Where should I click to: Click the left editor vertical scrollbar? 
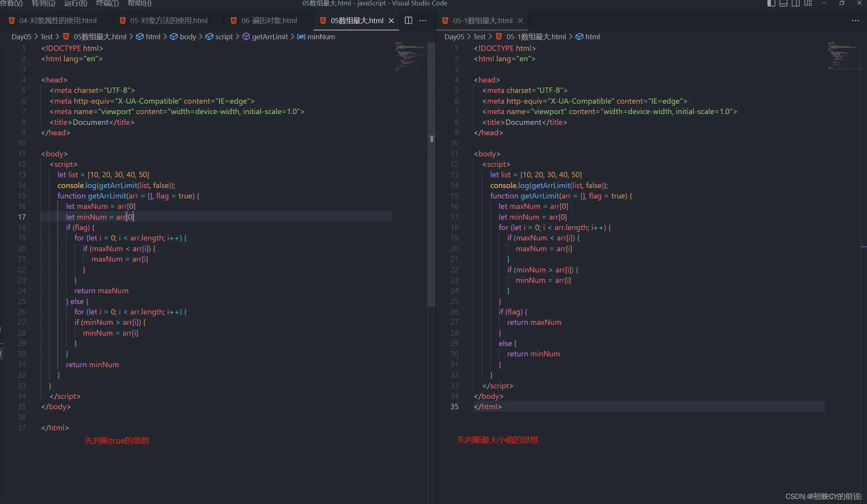(x=432, y=231)
